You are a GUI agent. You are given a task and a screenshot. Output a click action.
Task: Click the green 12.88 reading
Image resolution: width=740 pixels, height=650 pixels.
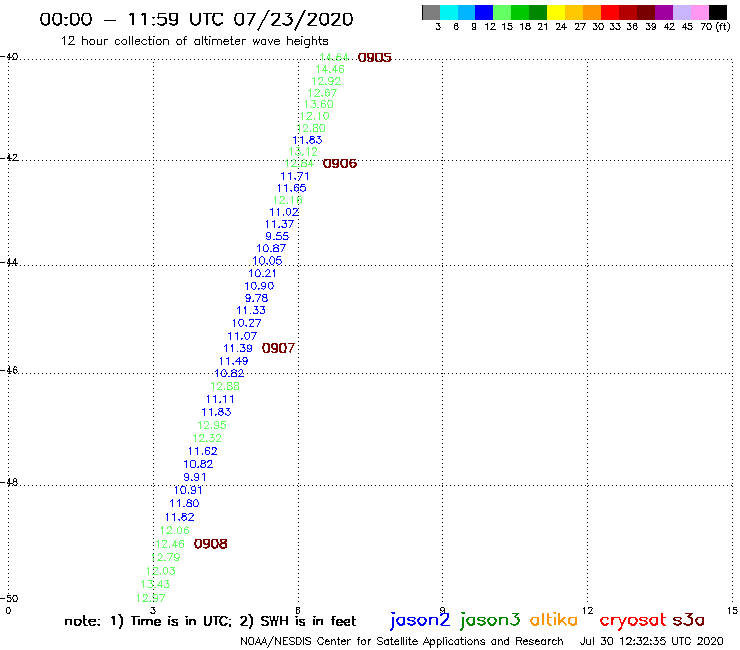pyautogui.click(x=225, y=386)
